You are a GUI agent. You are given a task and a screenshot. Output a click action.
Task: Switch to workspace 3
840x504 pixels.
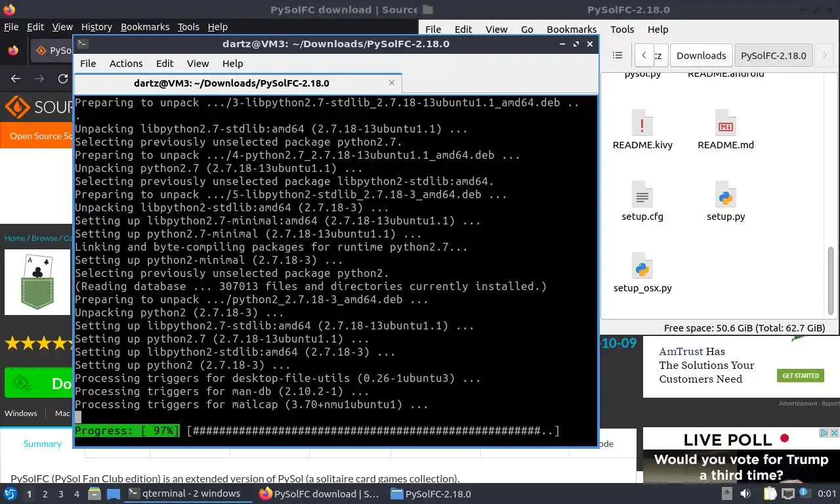[x=61, y=493]
